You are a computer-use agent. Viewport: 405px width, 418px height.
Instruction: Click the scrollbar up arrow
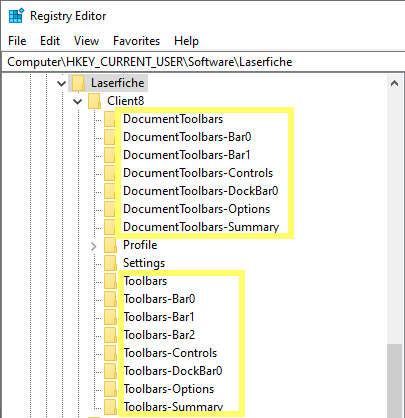[394, 83]
